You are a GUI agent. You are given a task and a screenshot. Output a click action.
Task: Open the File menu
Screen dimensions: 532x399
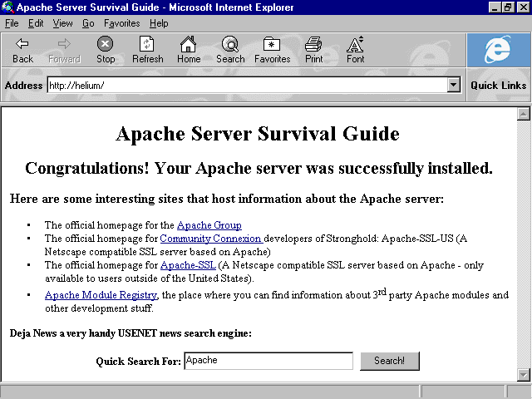(12, 23)
